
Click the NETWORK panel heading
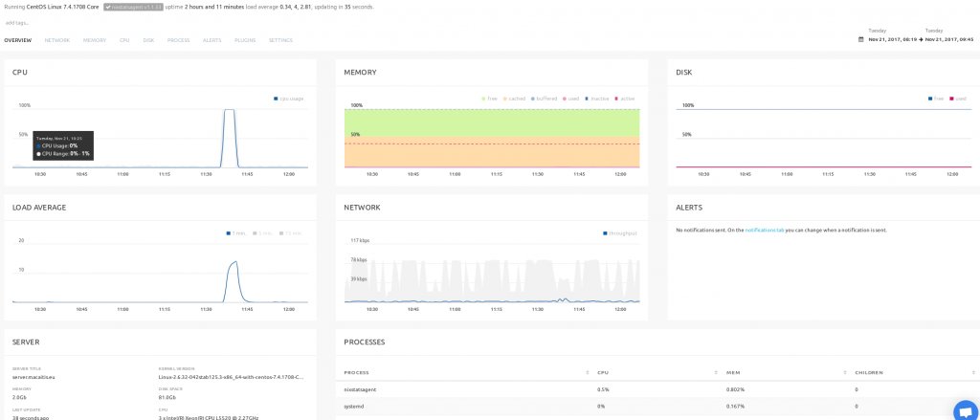point(362,208)
